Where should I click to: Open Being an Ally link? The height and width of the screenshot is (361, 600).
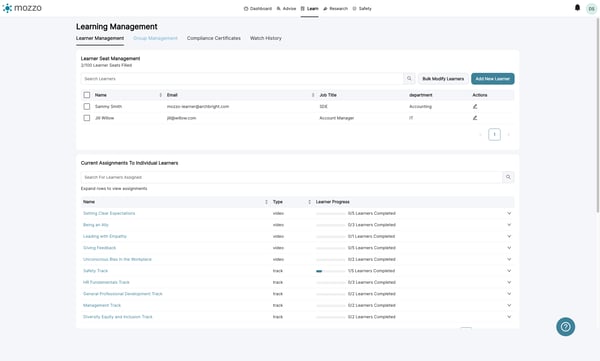point(96,225)
